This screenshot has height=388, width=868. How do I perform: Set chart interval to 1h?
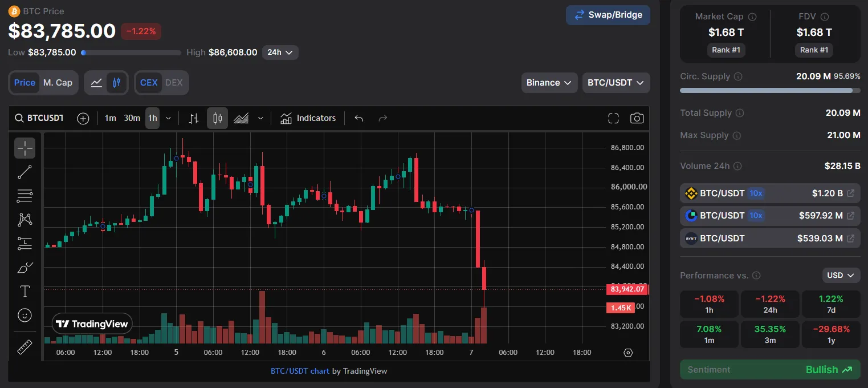click(152, 118)
